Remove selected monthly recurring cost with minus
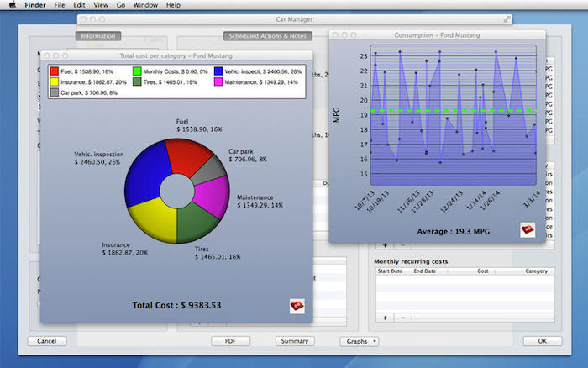 402,318
